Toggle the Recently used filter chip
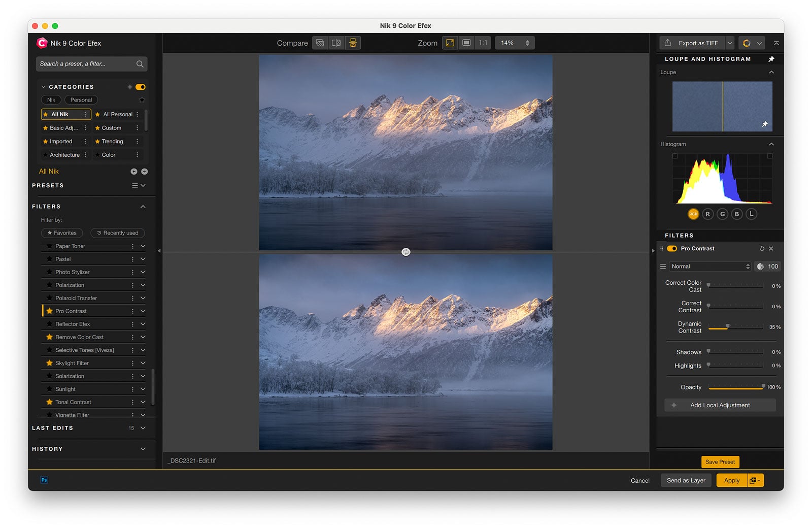The height and width of the screenshot is (528, 812). pos(118,233)
